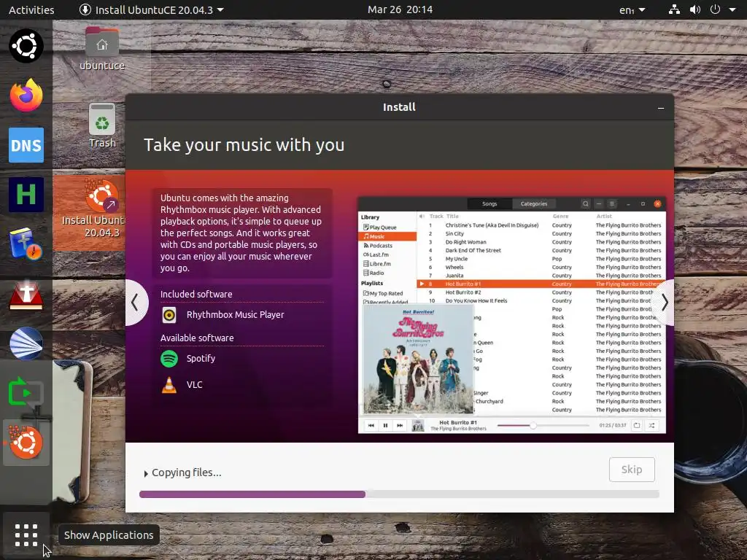Click the Available software heading
Viewport: 747px width, 560px height.
[x=197, y=338]
